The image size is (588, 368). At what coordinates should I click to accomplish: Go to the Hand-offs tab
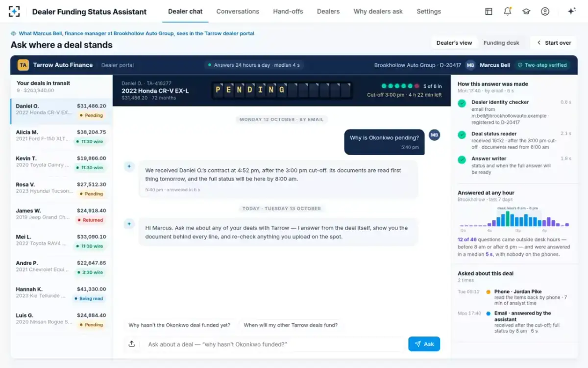tap(288, 11)
